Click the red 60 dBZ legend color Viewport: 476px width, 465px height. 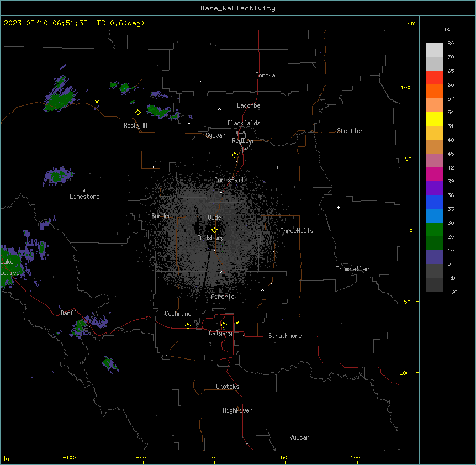434,78
